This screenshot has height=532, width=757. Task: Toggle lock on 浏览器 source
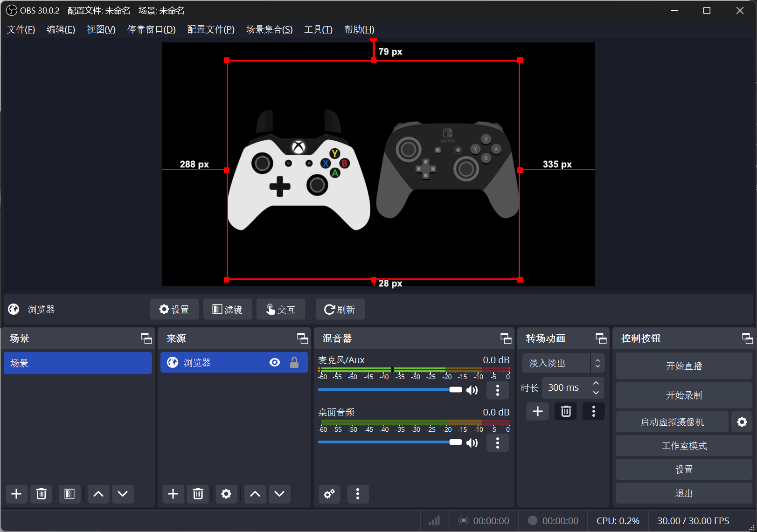pos(294,362)
